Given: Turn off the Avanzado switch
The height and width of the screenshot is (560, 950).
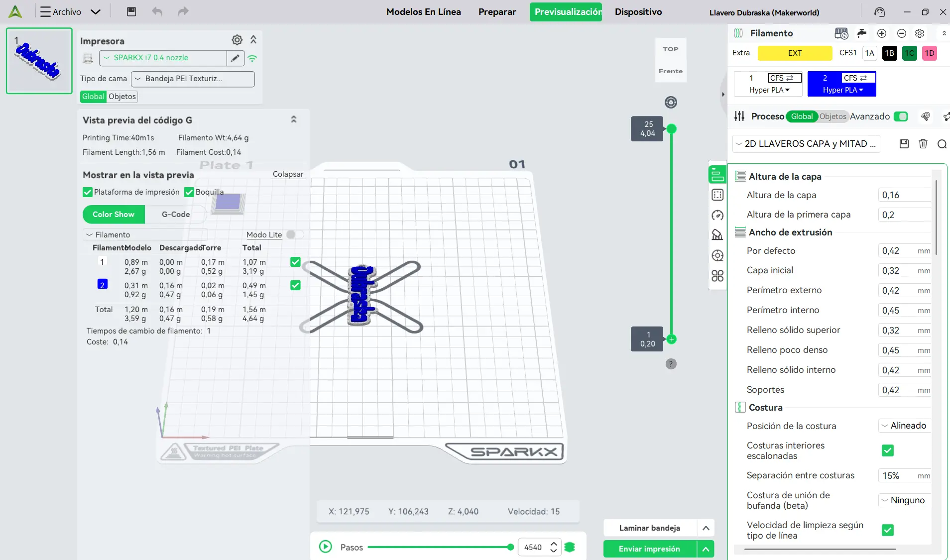Looking at the screenshot, I should 901,116.
